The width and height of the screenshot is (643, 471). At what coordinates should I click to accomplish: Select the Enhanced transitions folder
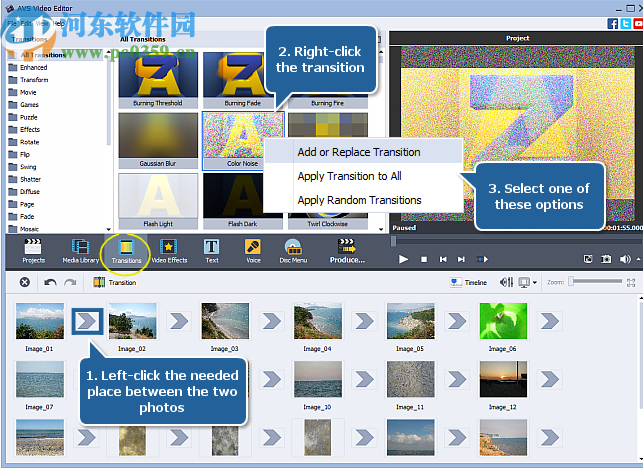point(34,67)
